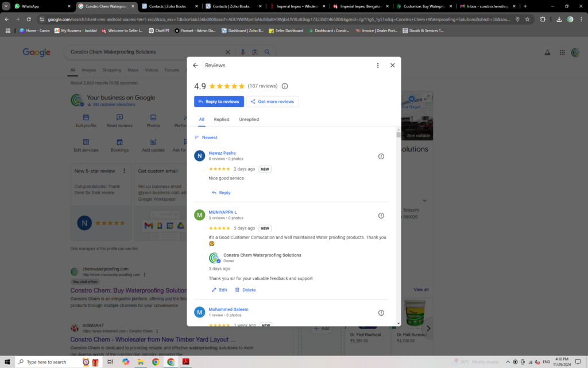Report MUNIYAPPA L's review via flag icon
This screenshot has height=368, width=588.
(381, 216)
